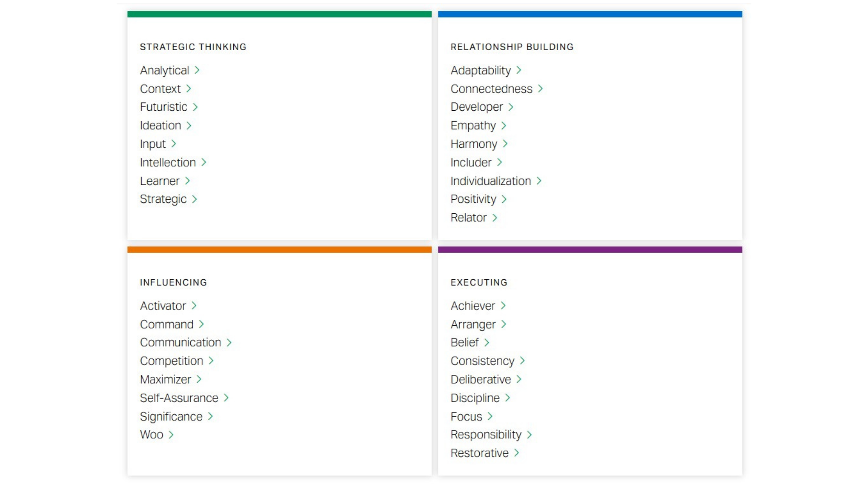
Task: Open the Restorative theme link
Action: [479, 453]
